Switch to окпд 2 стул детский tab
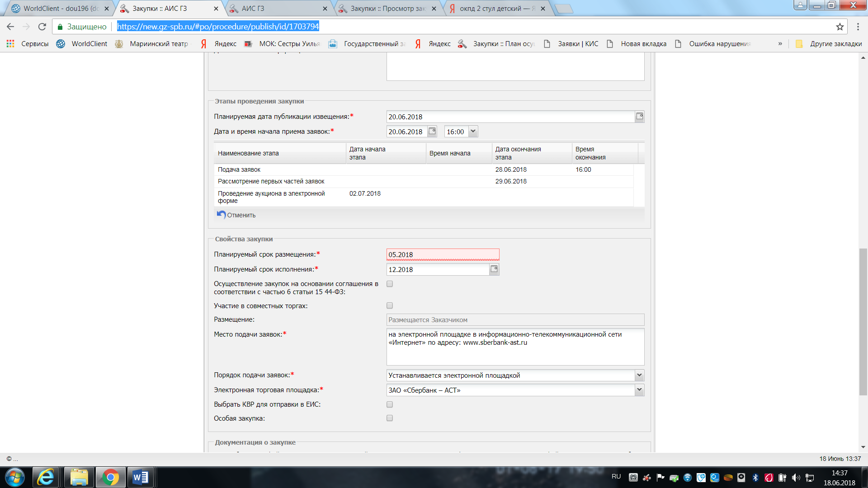This screenshot has height=488, width=868. [496, 8]
